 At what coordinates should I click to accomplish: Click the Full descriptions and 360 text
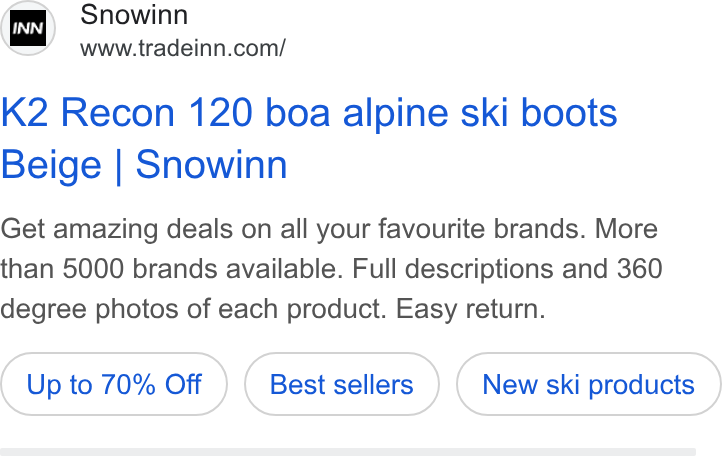coord(507,269)
